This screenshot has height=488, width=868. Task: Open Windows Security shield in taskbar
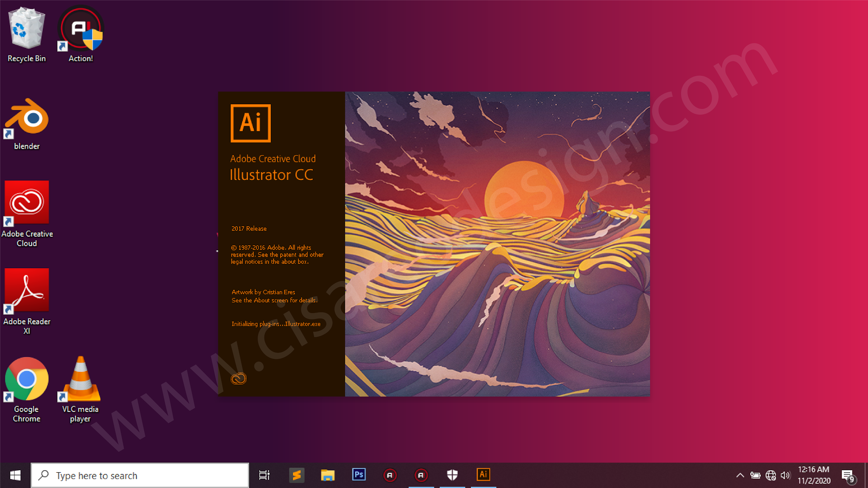(x=452, y=475)
